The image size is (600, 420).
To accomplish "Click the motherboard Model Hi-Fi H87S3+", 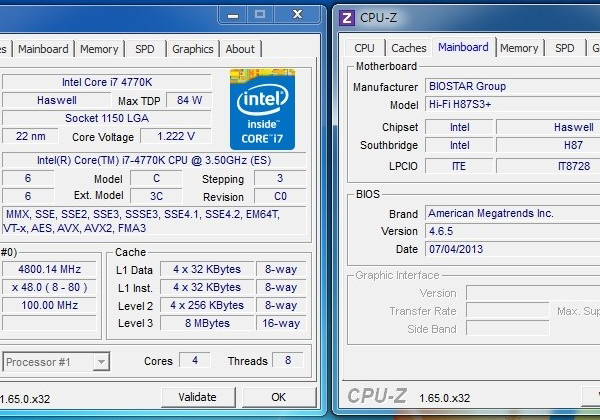I will tap(513, 104).
